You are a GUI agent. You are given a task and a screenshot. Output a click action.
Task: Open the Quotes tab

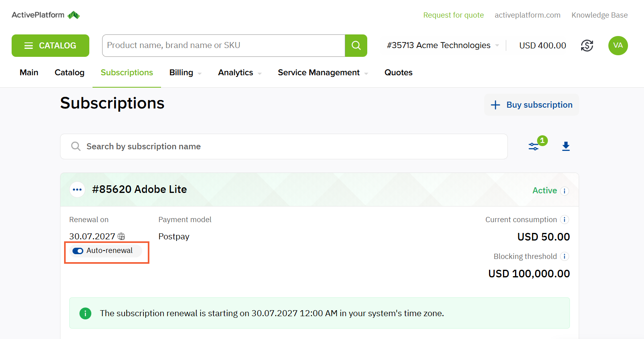[398, 72]
